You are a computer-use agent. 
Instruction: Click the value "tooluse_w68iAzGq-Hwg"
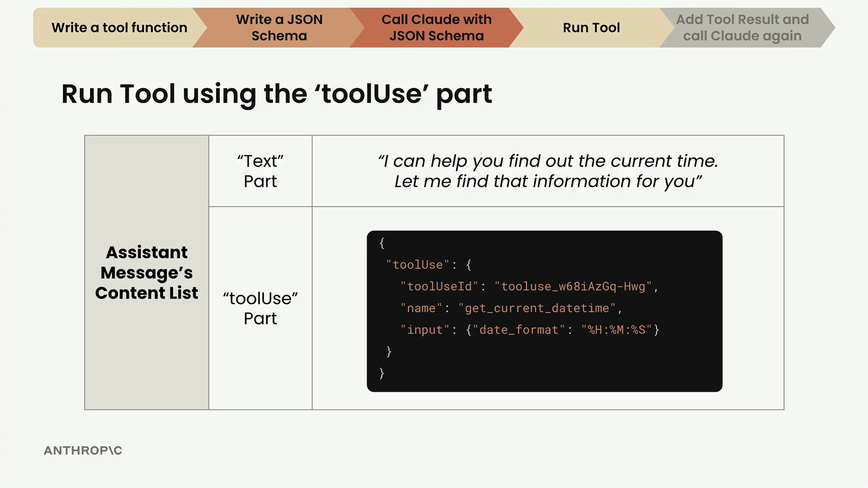click(573, 286)
